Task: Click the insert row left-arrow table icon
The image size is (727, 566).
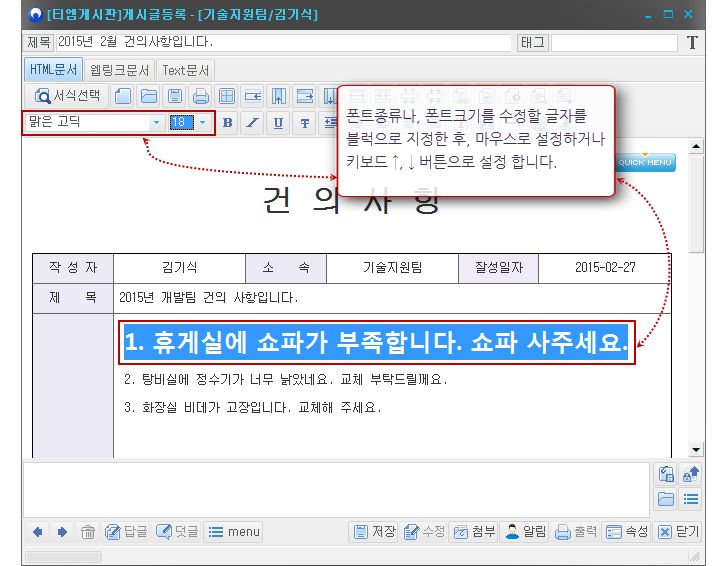Action: click(253, 96)
